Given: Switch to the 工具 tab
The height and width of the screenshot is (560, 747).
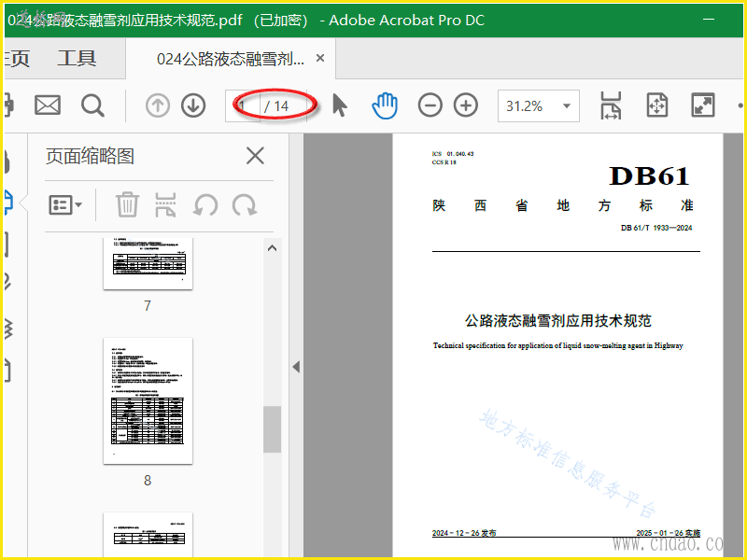Looking at the screenshot, I should tap(77, 59).
